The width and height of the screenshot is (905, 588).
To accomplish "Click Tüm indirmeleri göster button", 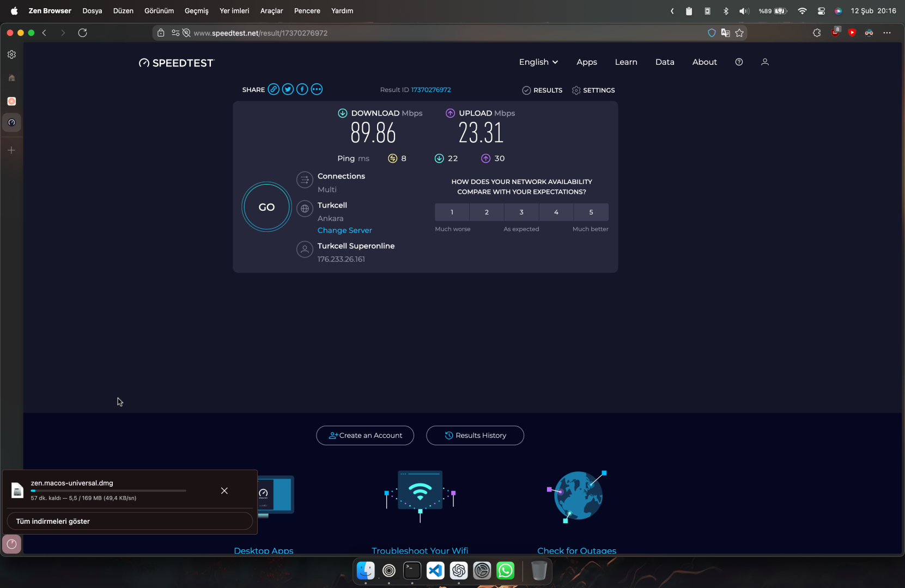I will (130, 521).
